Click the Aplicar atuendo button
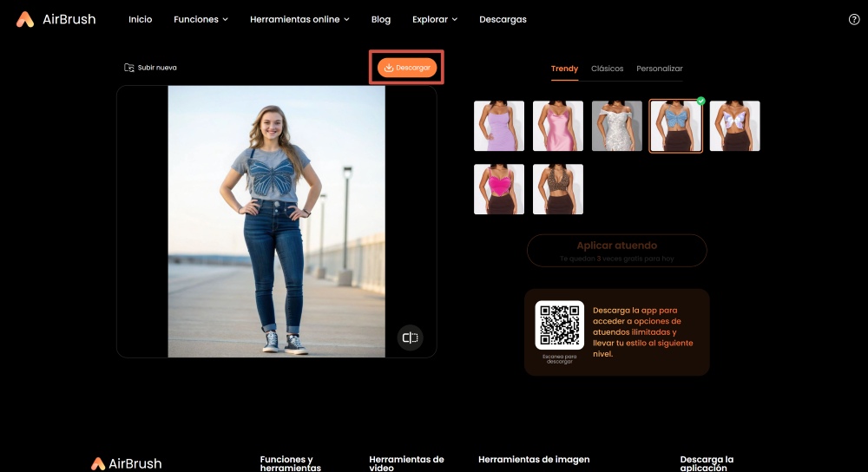 616,251
